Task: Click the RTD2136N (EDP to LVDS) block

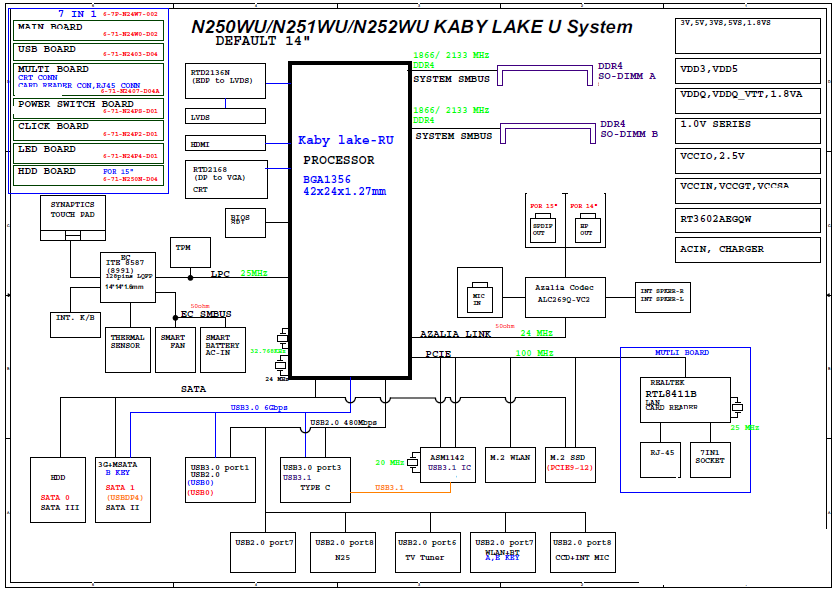Action: point(225,81)
